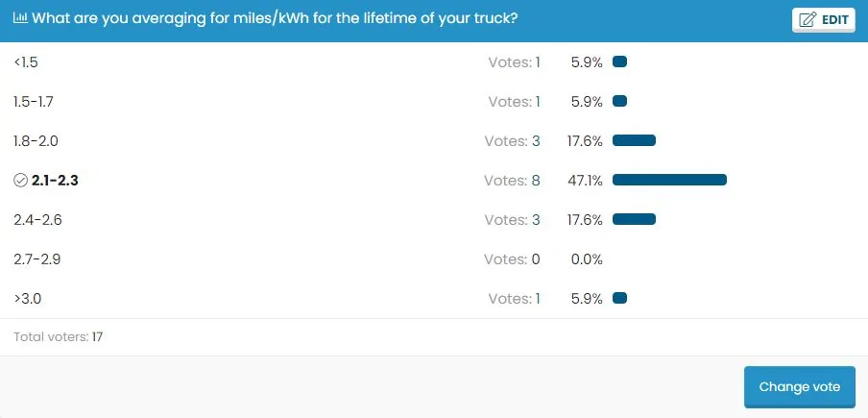Click vote count 0 for 2.7-2.9
The height and width of the screenshot is (418, 868).
click(536, 258)
